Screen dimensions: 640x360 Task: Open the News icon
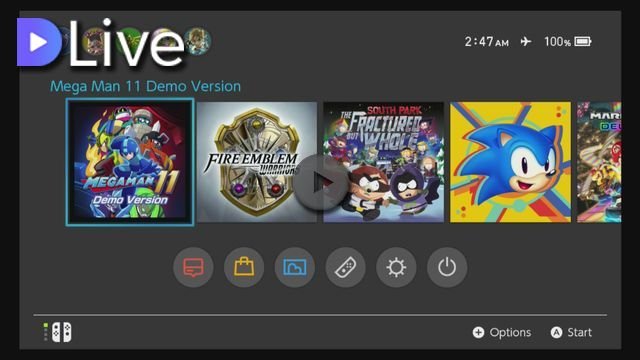point(193,267)
